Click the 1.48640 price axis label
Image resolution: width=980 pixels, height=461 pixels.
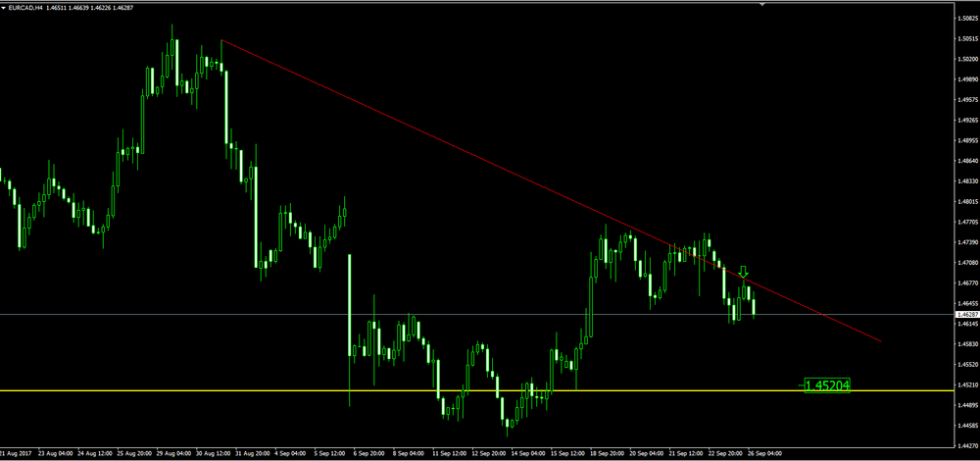[966, 161]
